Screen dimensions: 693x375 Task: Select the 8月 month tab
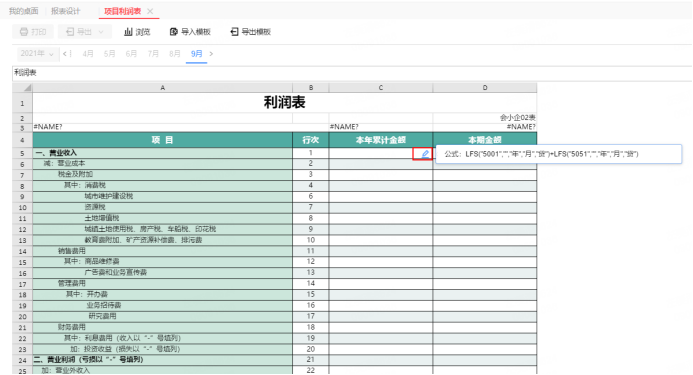[x=175, y=54]
